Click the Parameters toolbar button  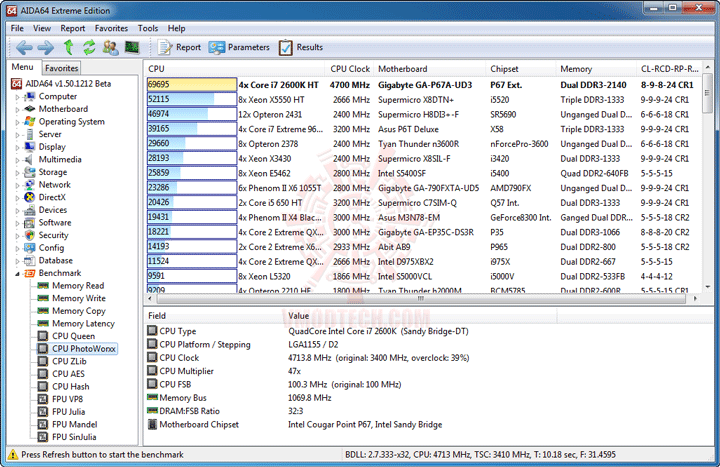click(240, 47)
